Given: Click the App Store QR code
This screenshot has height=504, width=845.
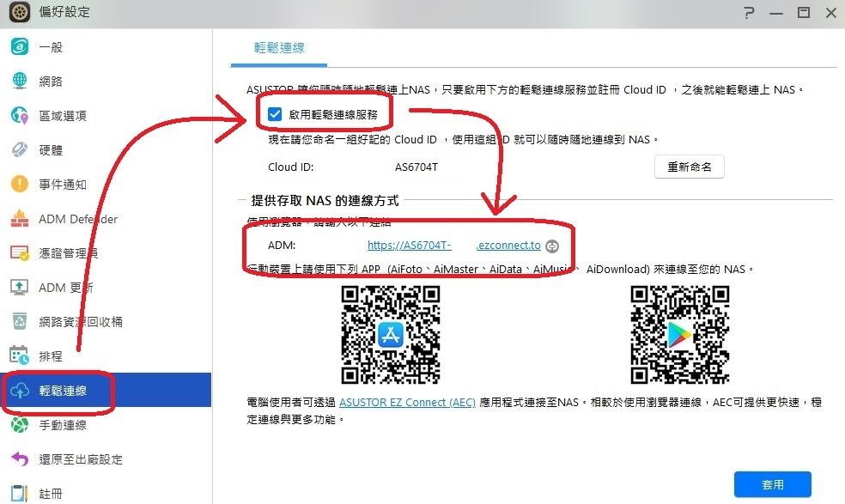Looking at the screenshot, I should [x=391, y=334].
